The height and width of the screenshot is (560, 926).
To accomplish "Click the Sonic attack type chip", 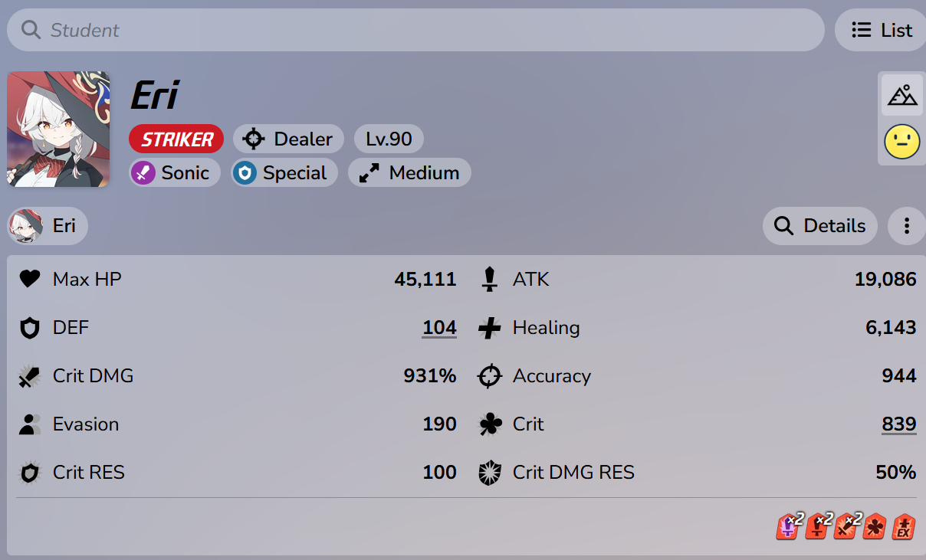I will click(x=175, y=172).
